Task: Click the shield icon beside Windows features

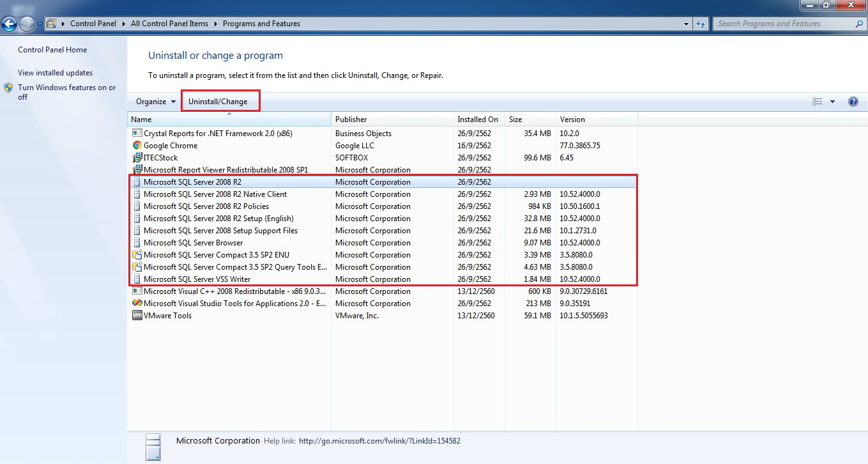Action: 8,88
